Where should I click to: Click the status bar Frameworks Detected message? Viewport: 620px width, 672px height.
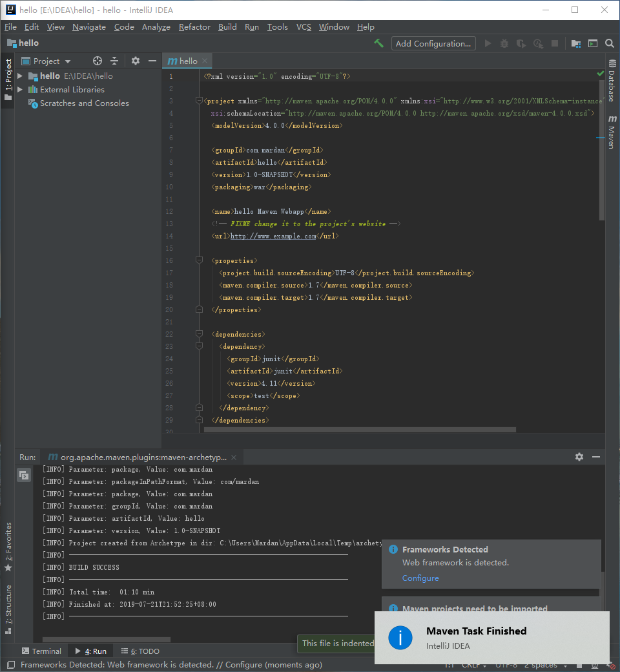pyautogui.click(x=171, y=665)
